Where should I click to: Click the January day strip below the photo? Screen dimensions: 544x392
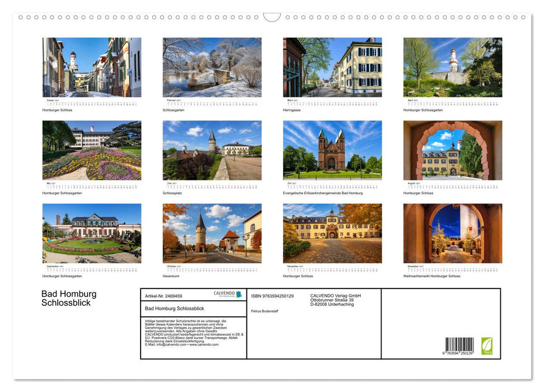click(x=92, y=104)
